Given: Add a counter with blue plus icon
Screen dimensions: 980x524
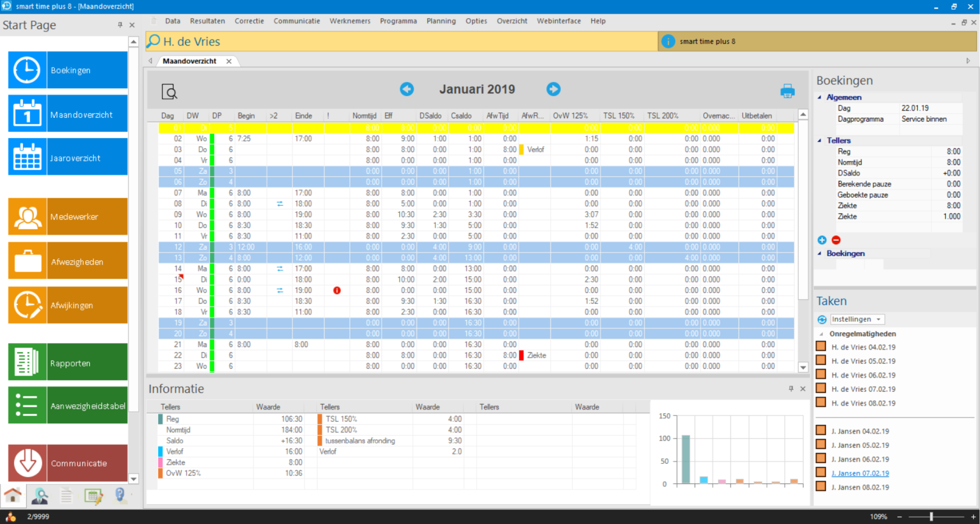Looking at the screenshot, I should pos(822,240).
